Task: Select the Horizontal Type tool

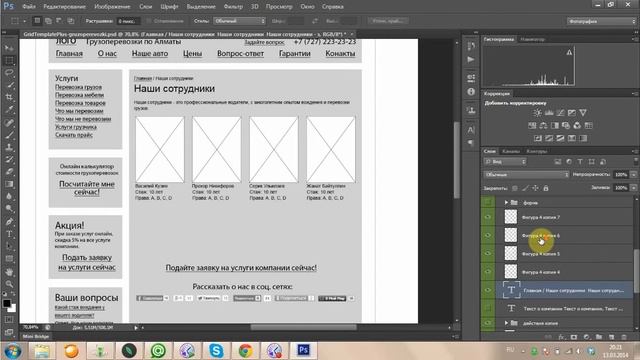Action: (x=9, y=234)
